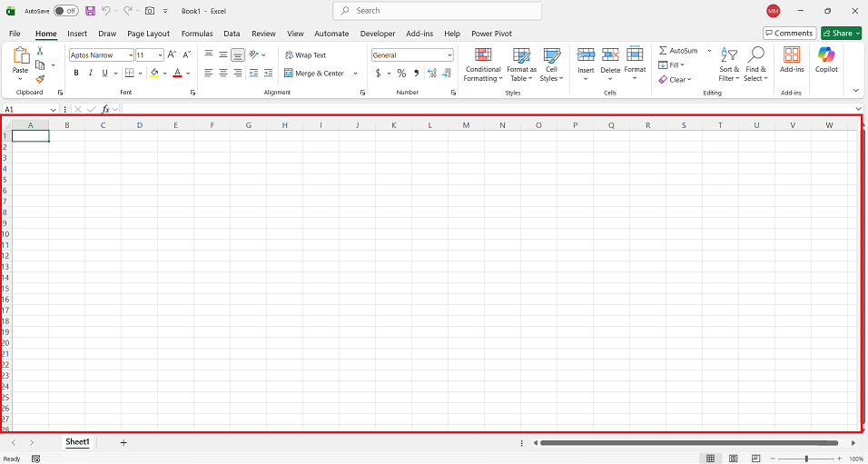Switch to Page Layout view
This screenshot has height=464, width=868.
point(734,459)
